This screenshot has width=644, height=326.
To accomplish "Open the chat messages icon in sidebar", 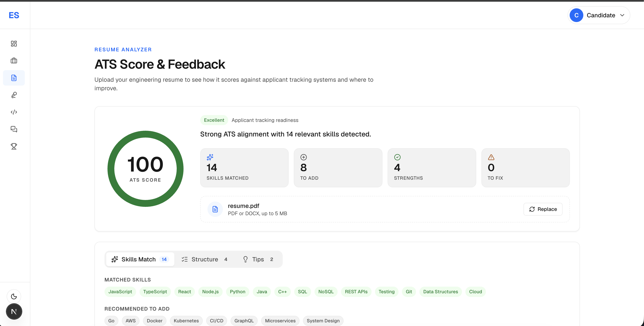I will [x=14, y=129].
